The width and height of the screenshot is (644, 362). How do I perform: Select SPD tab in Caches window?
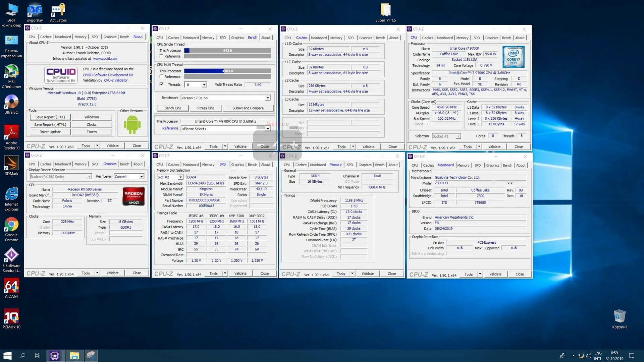[x=351, y=38]
